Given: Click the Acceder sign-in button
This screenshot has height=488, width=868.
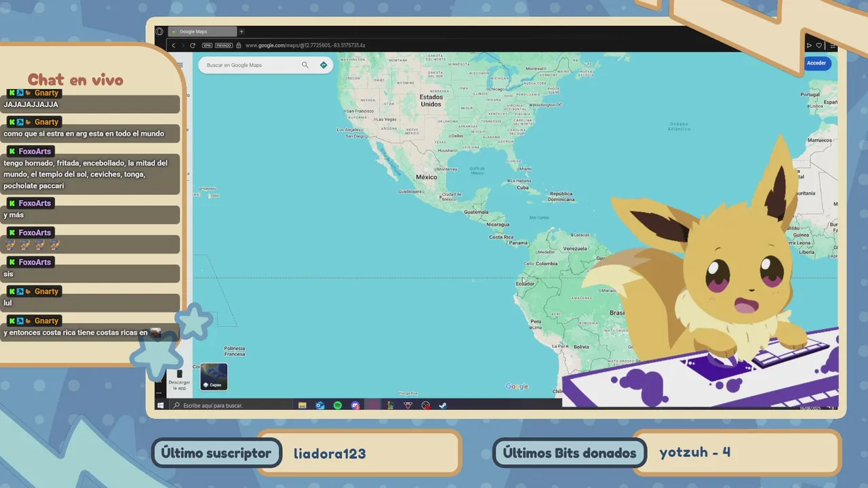Looking at the screenshot, I should pos(816,63).
